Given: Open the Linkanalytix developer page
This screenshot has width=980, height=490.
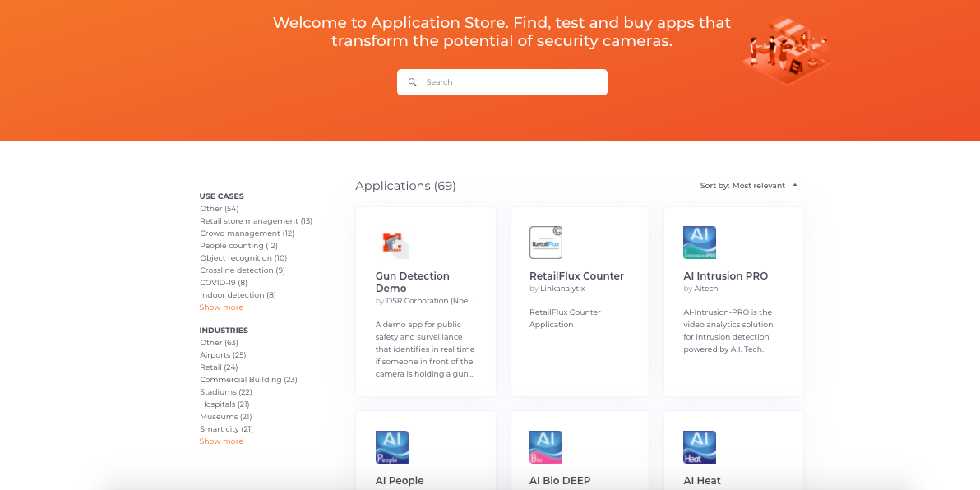Looking at the screenshot, I should point(564,289).
